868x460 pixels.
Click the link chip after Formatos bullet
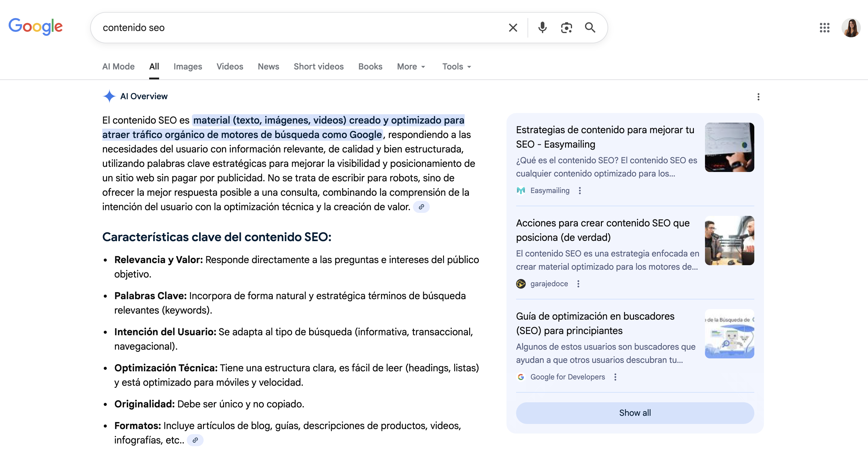click(x=195, y=440)
